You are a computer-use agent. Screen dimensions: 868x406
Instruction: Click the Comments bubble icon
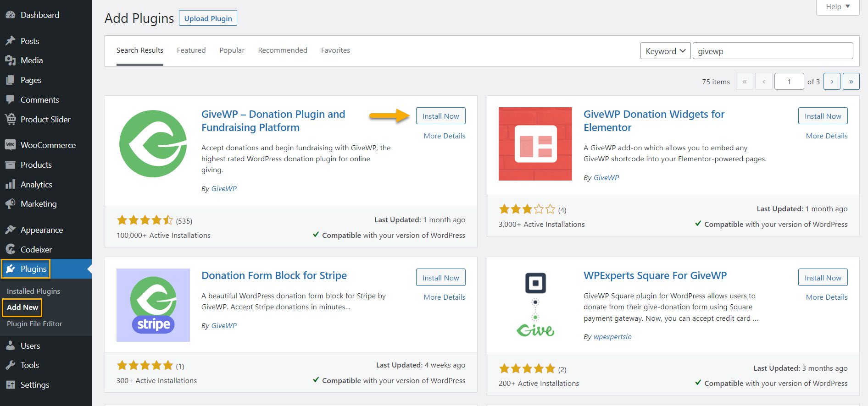(x=10, y=99)
